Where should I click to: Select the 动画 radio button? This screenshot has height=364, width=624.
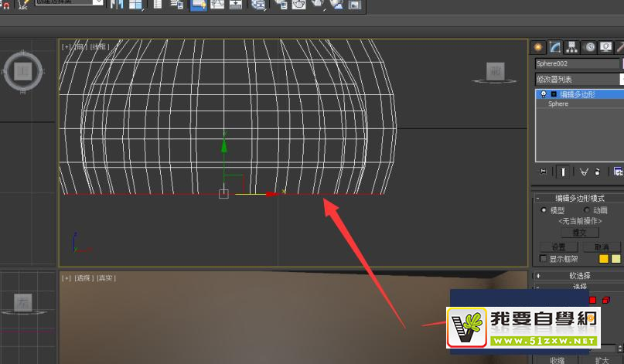tap(586, 210)
